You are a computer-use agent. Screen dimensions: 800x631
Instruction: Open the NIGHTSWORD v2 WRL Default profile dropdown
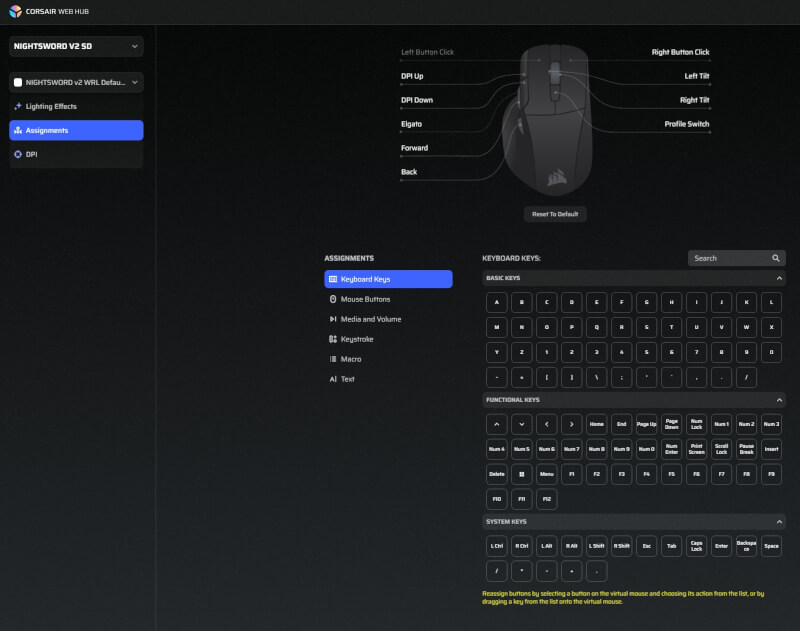pos(76,82)
